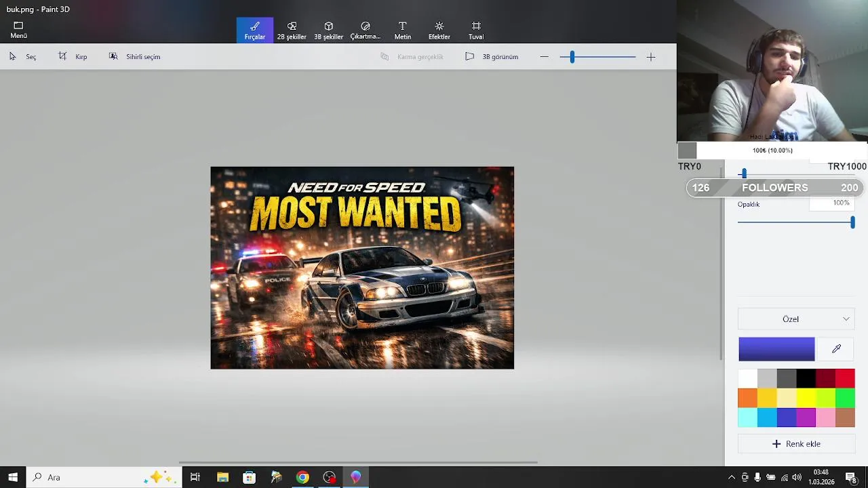This screenshot has width=868, height=488.
Task: Pick the white color swatch
Action: coord(747,378)
